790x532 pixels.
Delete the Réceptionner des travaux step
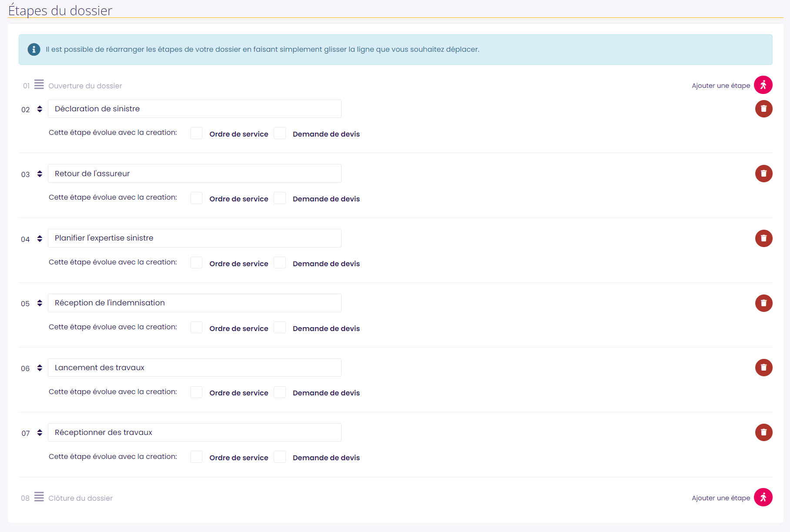763,432
